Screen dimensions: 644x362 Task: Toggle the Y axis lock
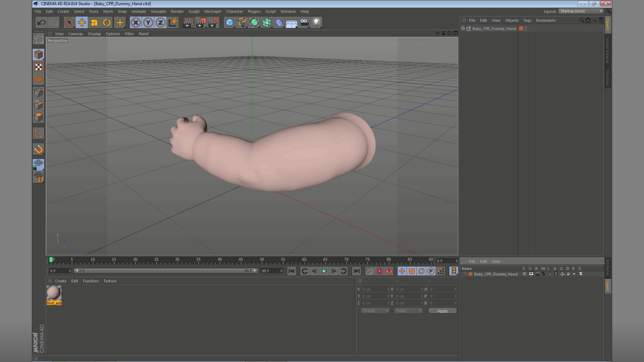coord(148,23)
